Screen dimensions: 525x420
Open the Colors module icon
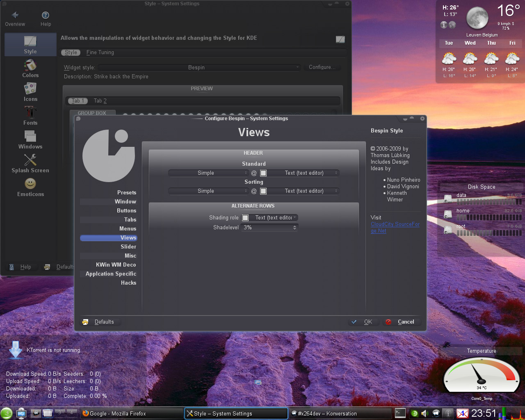point(30,68)
